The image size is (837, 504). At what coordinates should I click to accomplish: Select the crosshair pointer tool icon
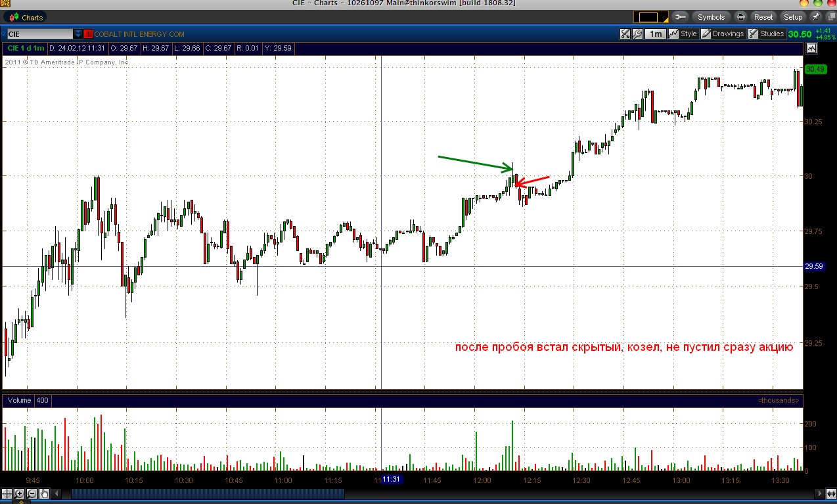pyautogui.click(x=7, y=493)
